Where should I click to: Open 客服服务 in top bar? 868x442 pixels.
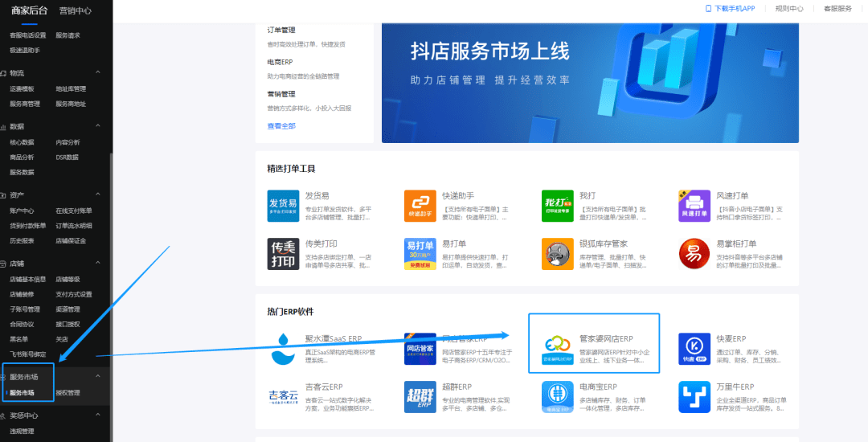(x=837, y=8)
